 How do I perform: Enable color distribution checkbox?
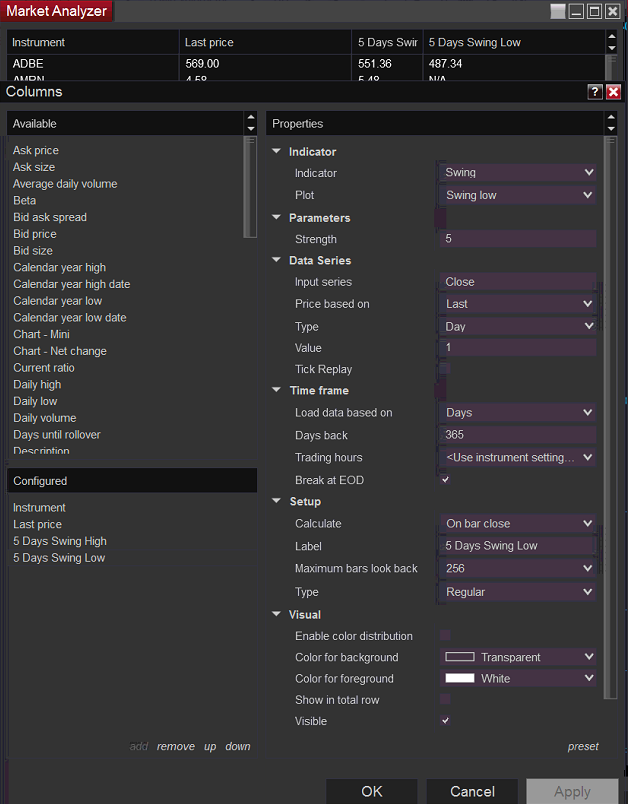[x=445, y=636]
